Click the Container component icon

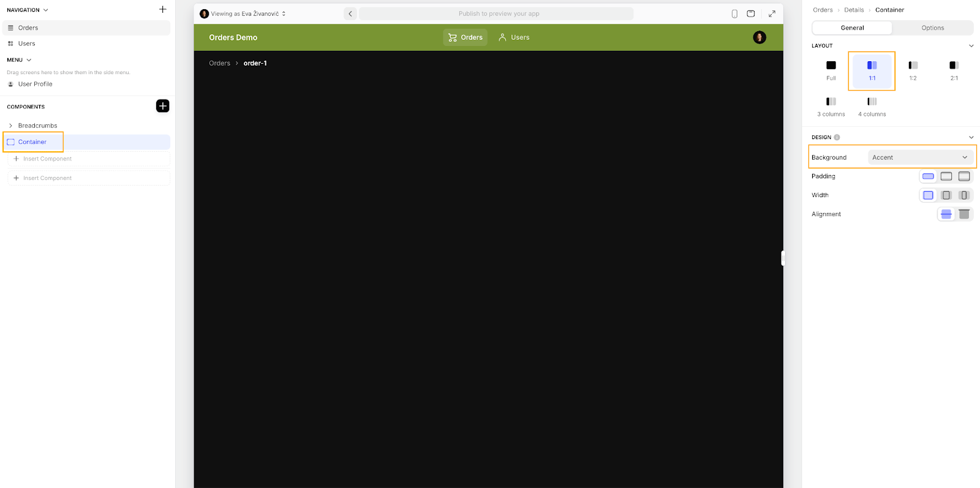[10, 142]
